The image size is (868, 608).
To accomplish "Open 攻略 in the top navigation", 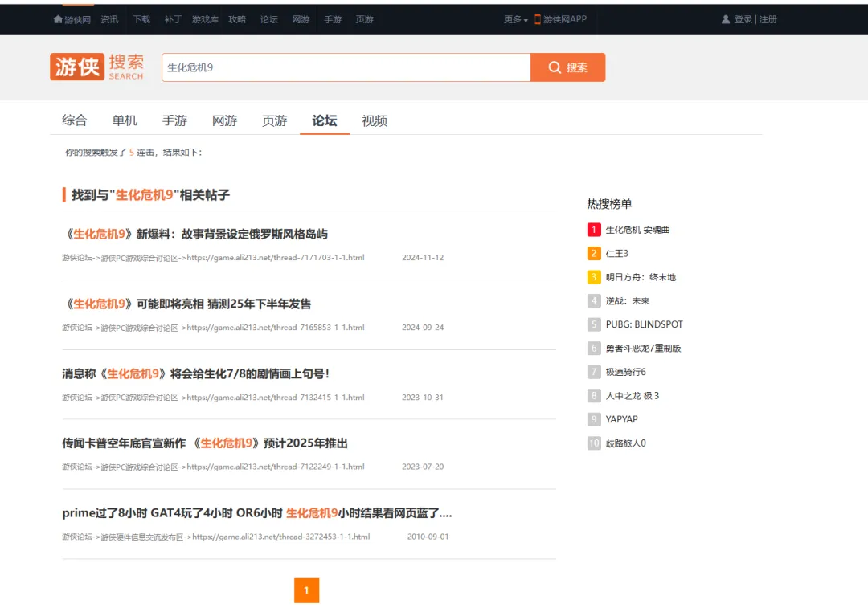I will tap(237, 19).
